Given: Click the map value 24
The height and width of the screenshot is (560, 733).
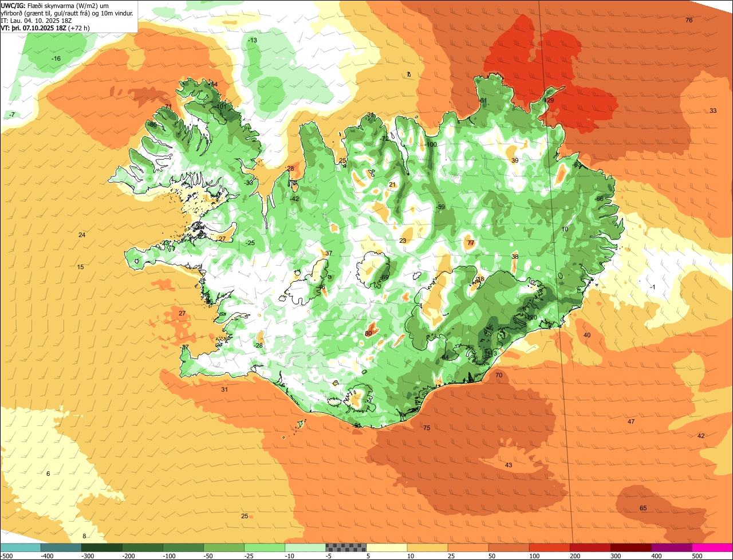Looking at the screenshot, I should coord(82,235).
